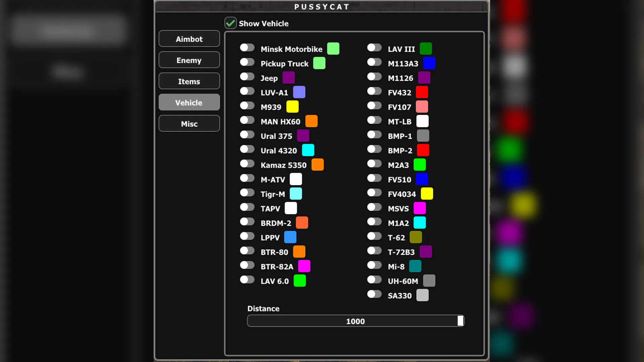Open the BRDM-2 orange-red color swatch
The image size is (644, 362).
(x=302, y=223)
